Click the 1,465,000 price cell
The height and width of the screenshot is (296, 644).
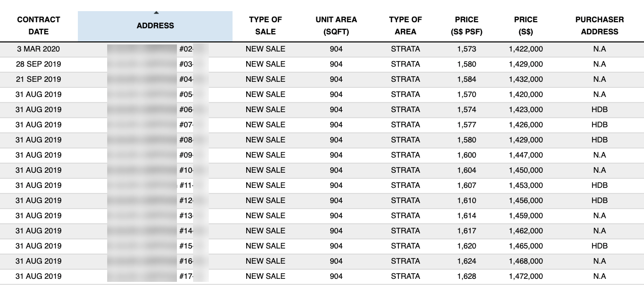(526, 246)
